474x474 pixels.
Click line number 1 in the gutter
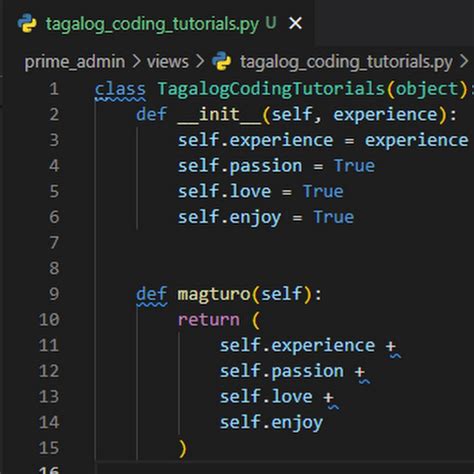tap(54, 89)
